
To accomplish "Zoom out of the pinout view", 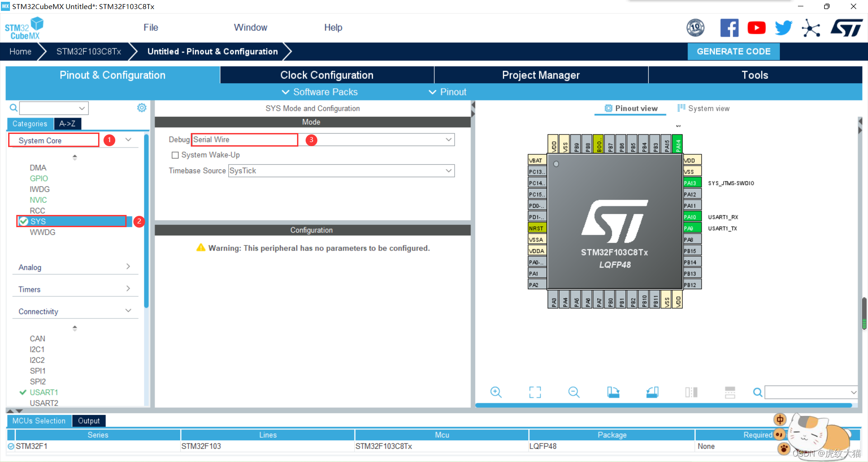I will (x=574, y=392).
